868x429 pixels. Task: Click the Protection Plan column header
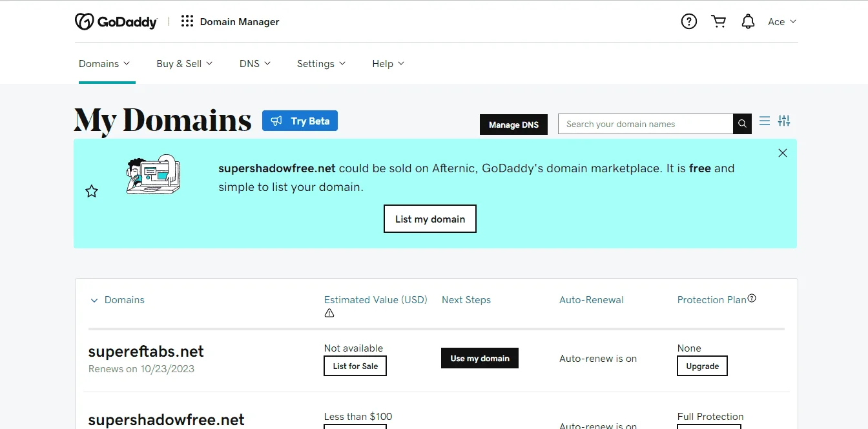point(712,300)
